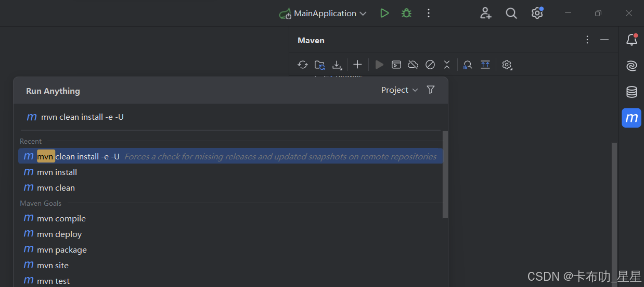Screen dimensions: 644x287
Task: Hide the Maven tool window
Action: (x=604, y=40)
